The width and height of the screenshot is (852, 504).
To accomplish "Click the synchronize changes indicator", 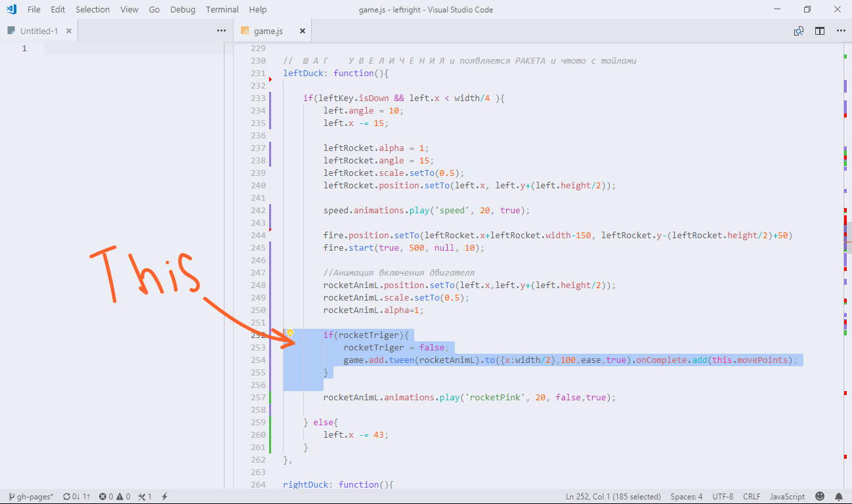I will click(x=77, y=497).
